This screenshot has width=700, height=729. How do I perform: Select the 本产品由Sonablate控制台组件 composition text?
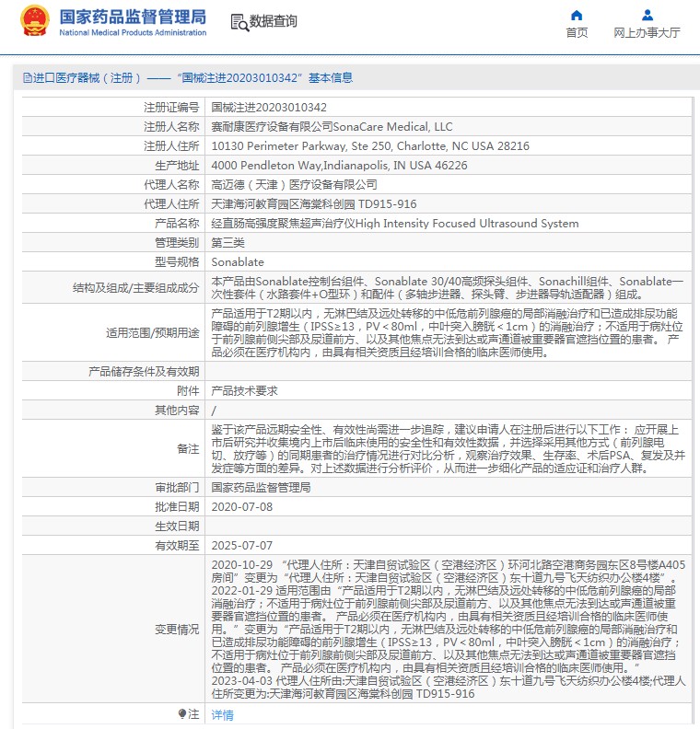click(x=448, y=288)
